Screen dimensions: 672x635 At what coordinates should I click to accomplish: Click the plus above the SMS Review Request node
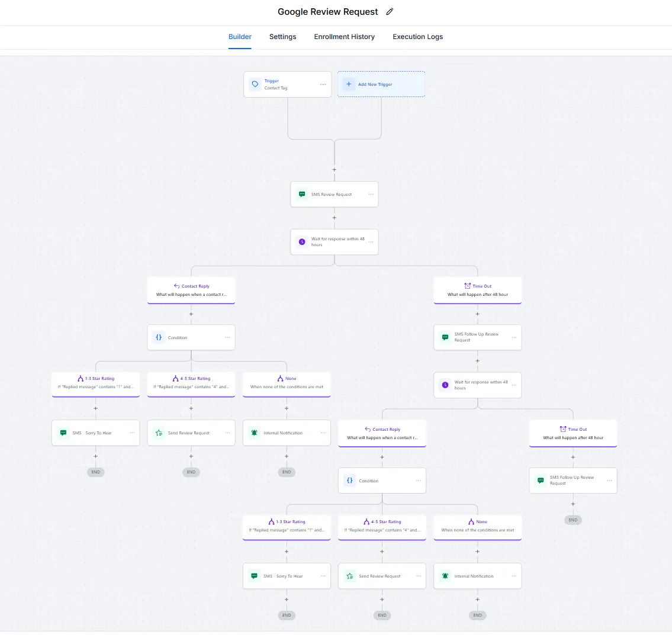coord(335,170)
